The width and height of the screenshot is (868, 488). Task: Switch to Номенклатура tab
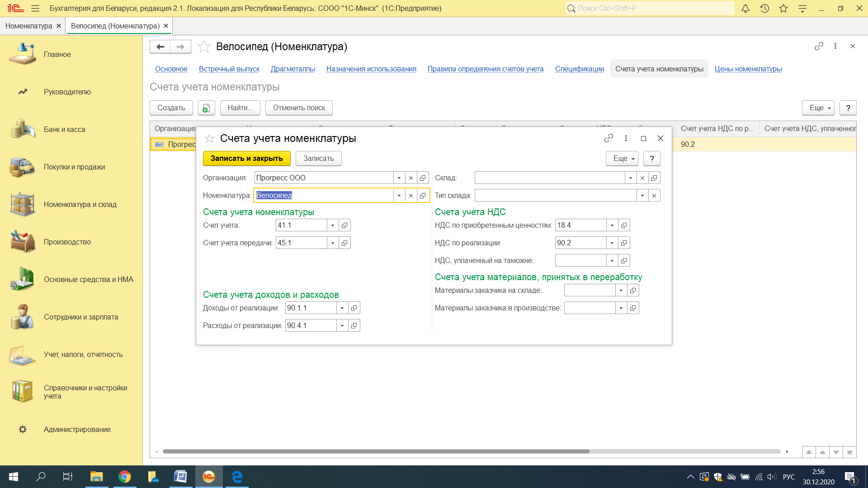(28, 26)
